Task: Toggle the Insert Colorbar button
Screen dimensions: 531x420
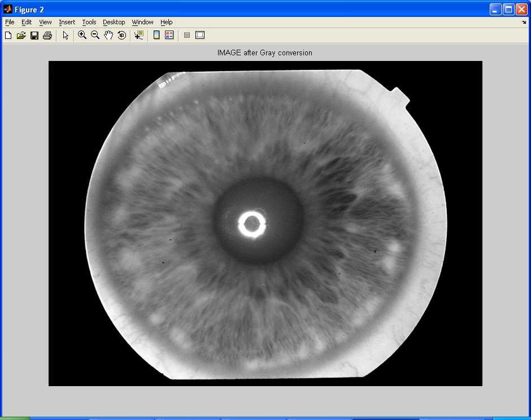Action: 156,35
